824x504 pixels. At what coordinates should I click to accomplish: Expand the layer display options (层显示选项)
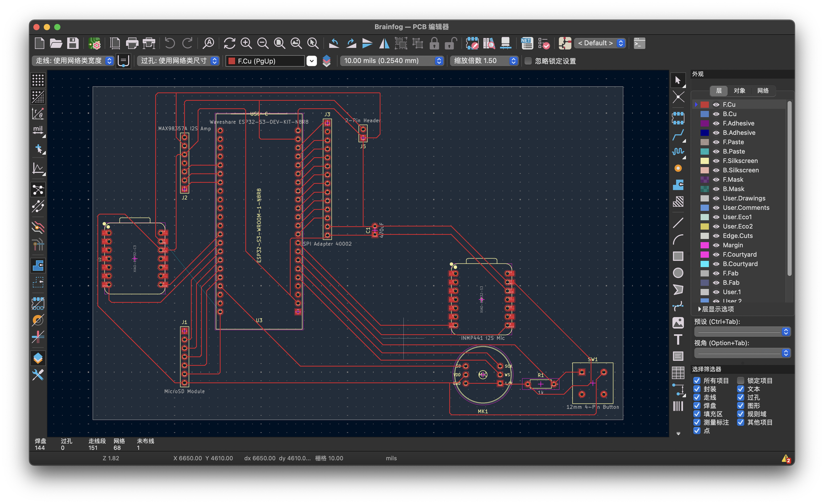716,309
